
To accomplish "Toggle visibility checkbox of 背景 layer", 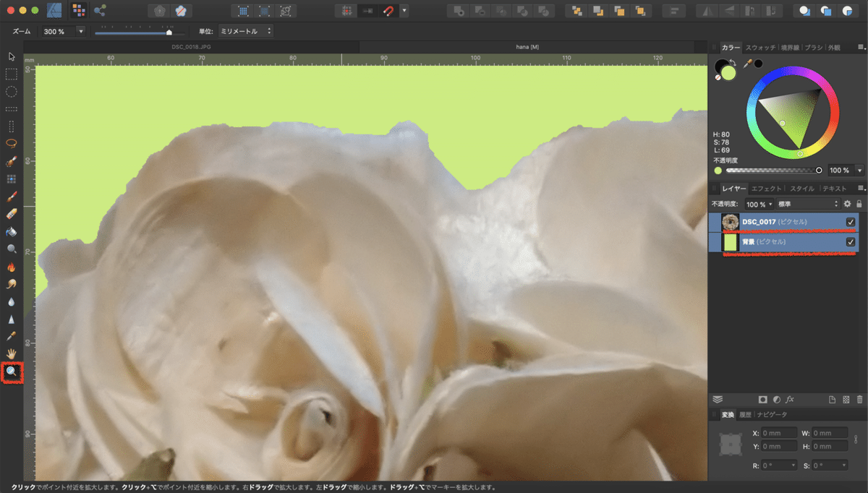I will pyautogui.click(x=851, y=242).
